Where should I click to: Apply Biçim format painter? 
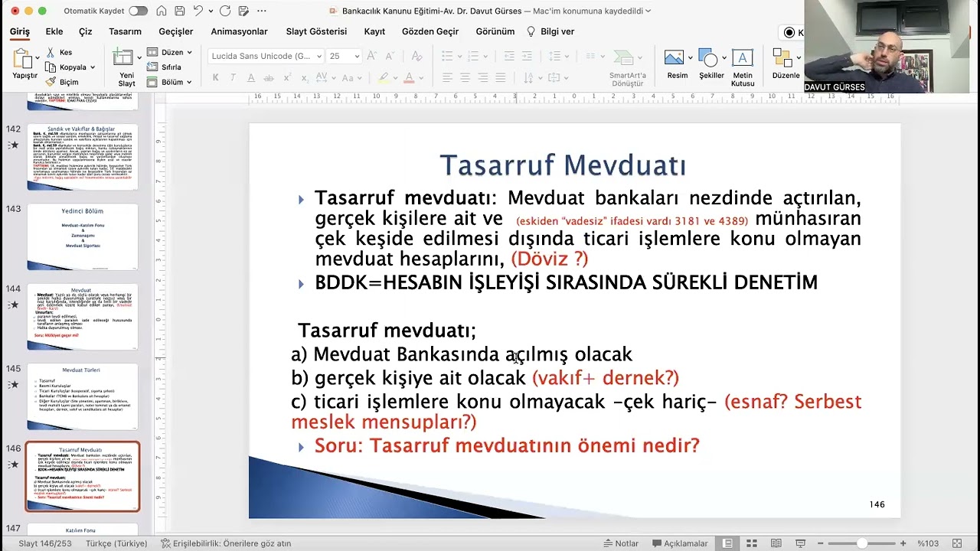[x=62, y=82]
